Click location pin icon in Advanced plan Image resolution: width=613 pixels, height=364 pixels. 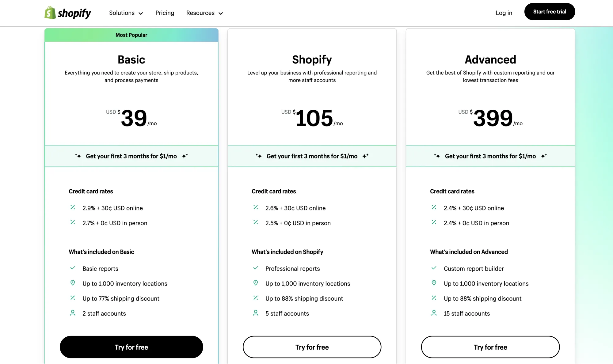pyautogui.click(x=434, y=283)
